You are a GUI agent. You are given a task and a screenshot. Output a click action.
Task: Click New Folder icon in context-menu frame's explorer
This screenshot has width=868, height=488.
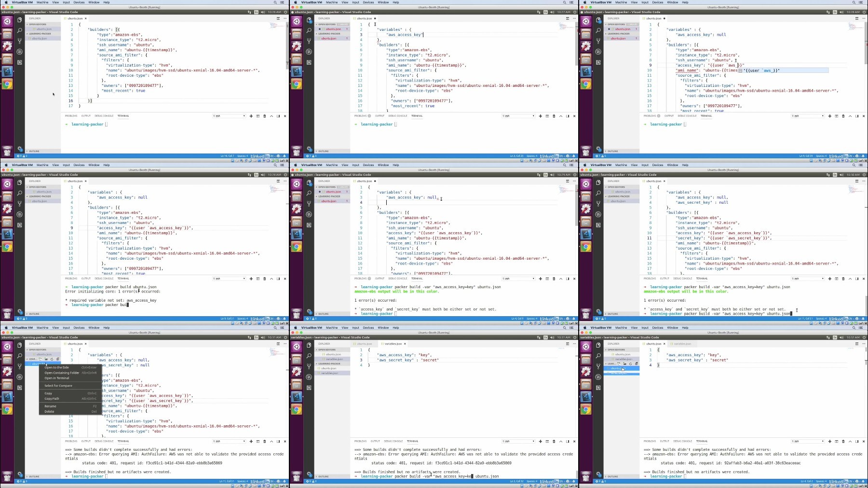[46, 359]
